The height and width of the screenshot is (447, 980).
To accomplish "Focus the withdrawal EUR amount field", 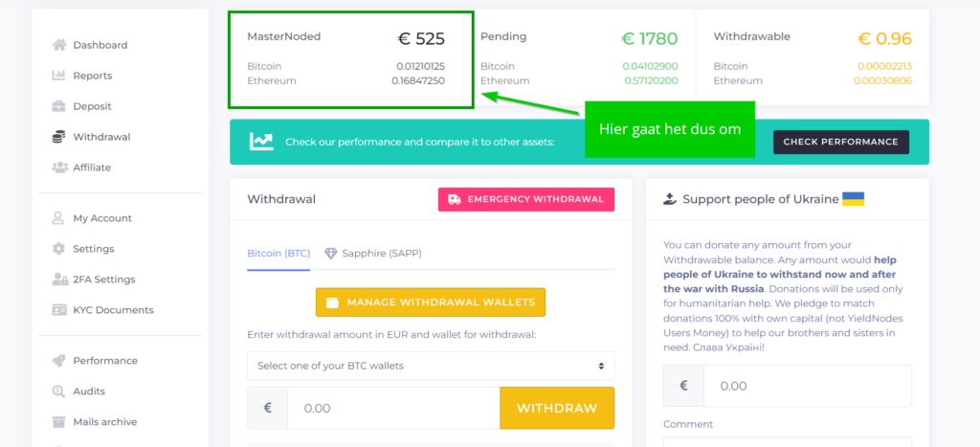I will 393,409.
